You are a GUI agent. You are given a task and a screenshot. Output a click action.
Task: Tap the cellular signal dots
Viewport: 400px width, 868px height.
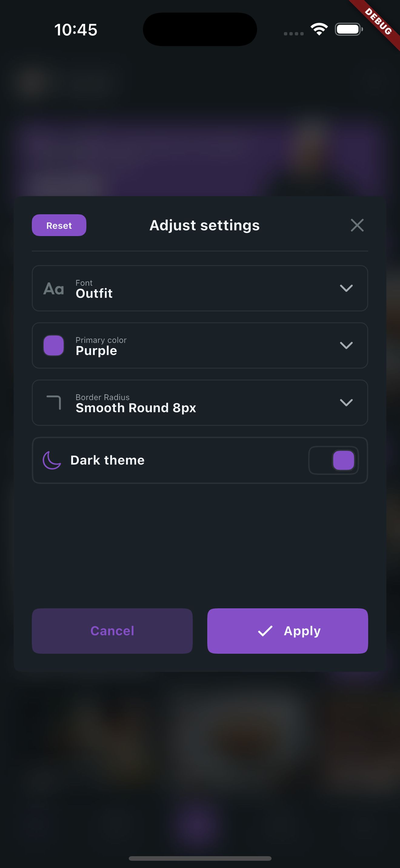[293, 33]
